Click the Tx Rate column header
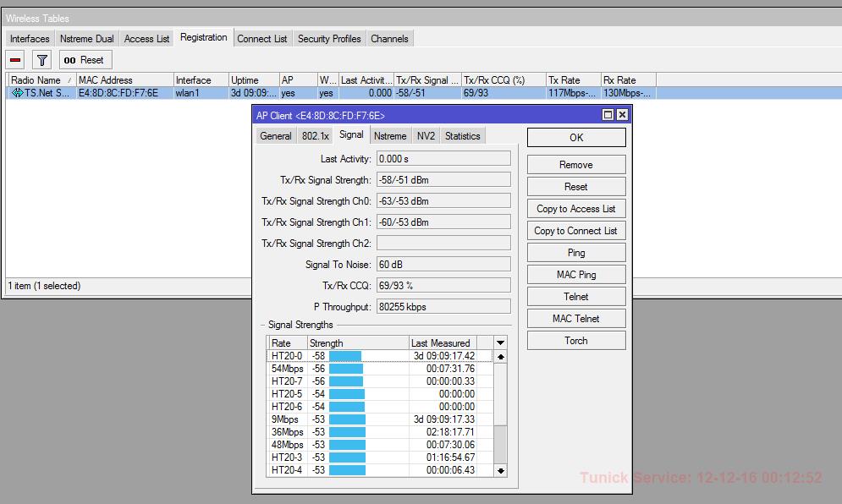The image size is (842, 504). point(573,80)
